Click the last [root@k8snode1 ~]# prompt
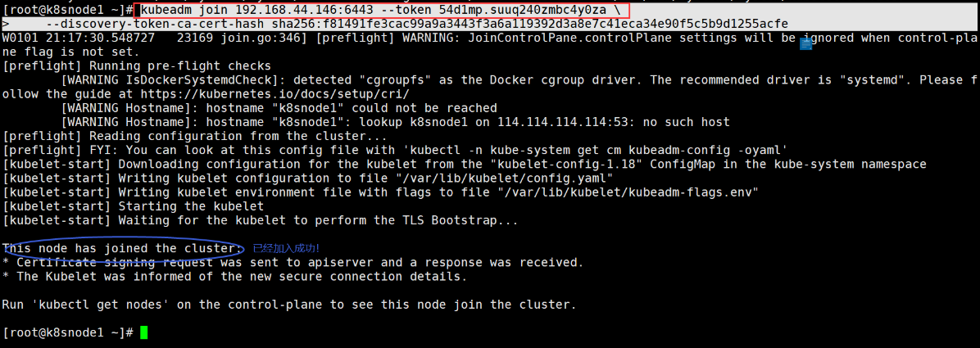The image size is (980, 348). click(x=68, y=332)
